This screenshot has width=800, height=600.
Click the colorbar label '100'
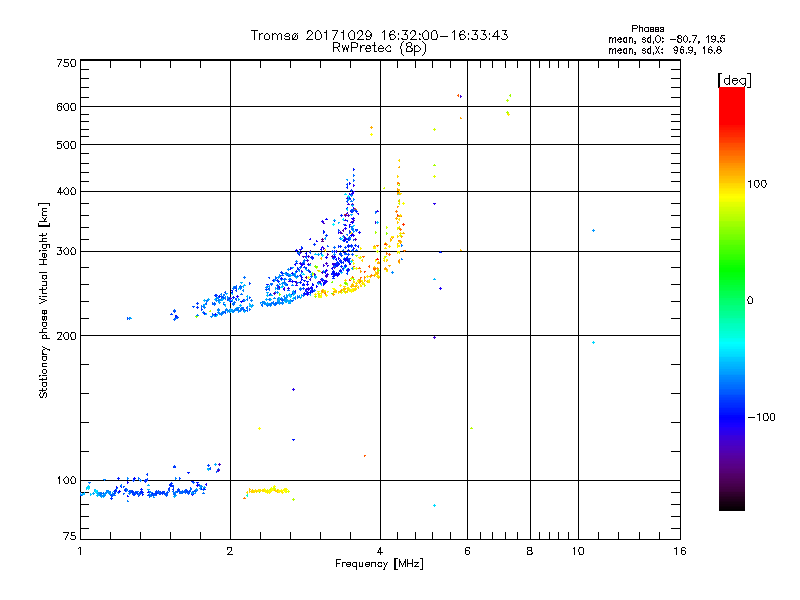[x=757, y=184]
